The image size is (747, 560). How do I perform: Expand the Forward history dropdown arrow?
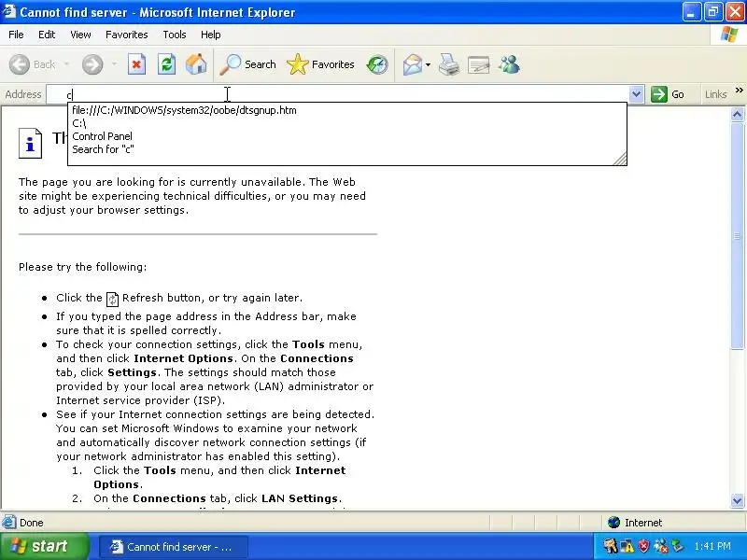(x=114, y=64)
